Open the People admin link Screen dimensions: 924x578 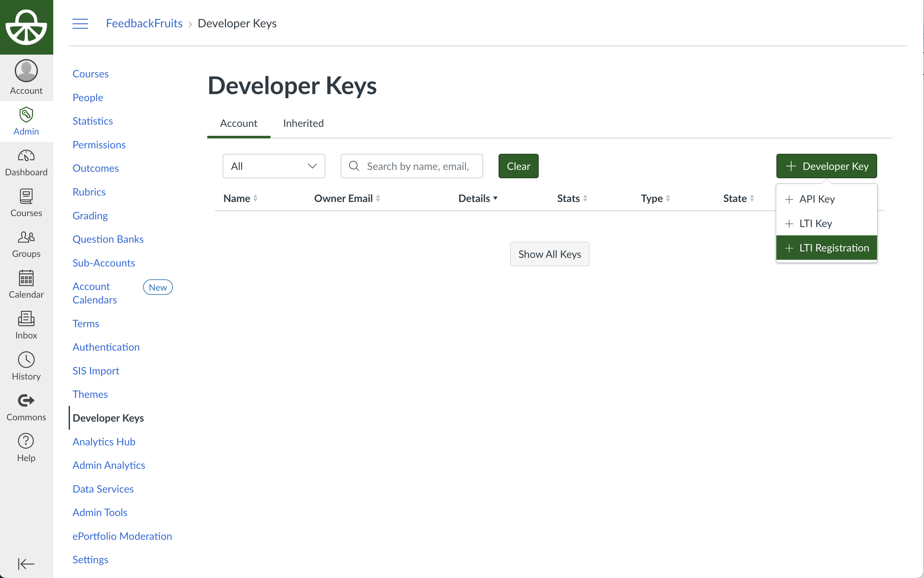88,98
